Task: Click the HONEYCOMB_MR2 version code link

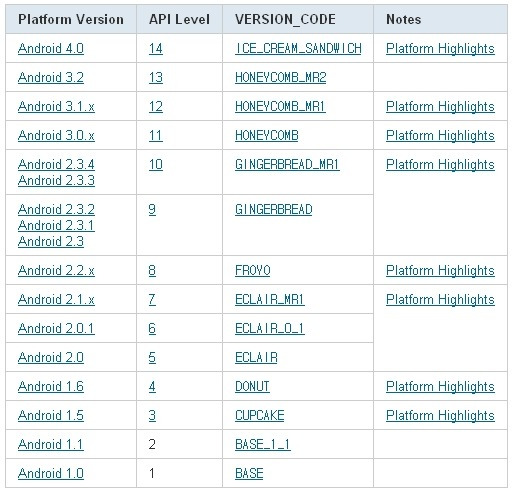Action: point(280,78)
